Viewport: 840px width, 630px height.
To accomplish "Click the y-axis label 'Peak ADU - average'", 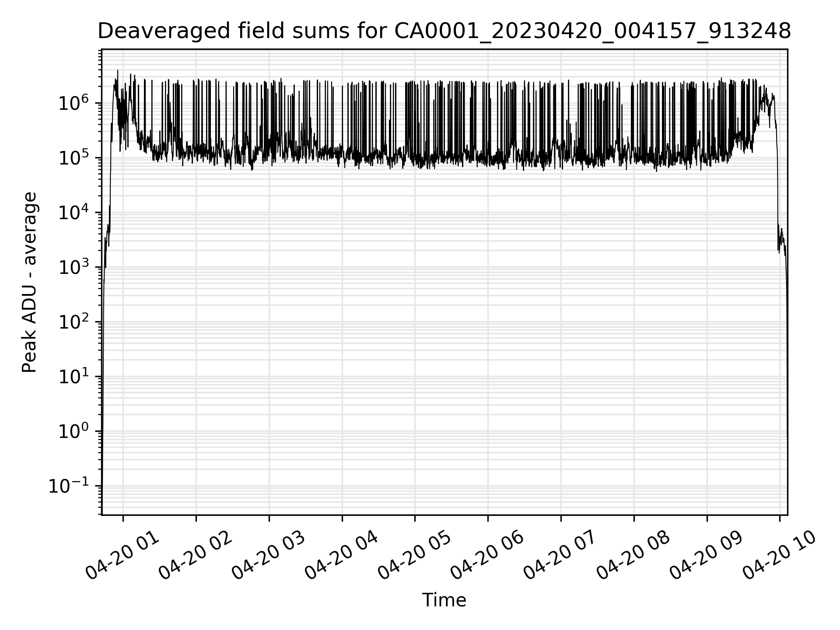I will click(x=29, y=282).
